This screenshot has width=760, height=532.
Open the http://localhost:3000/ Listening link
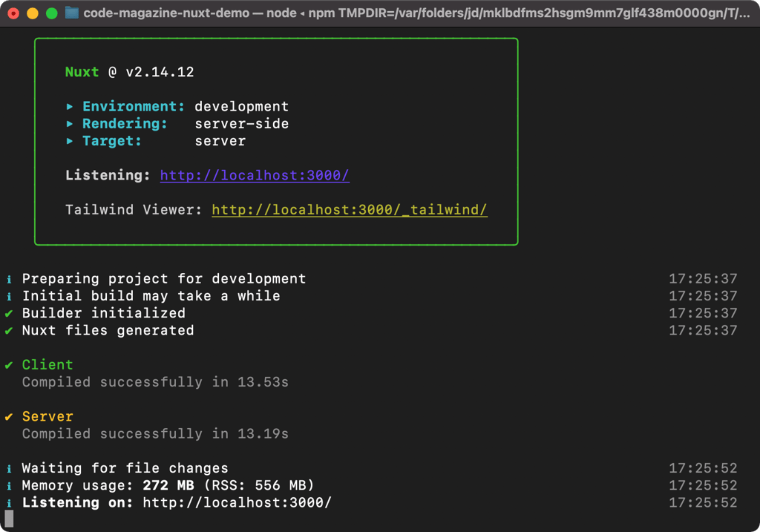click(x=255, y=175)
